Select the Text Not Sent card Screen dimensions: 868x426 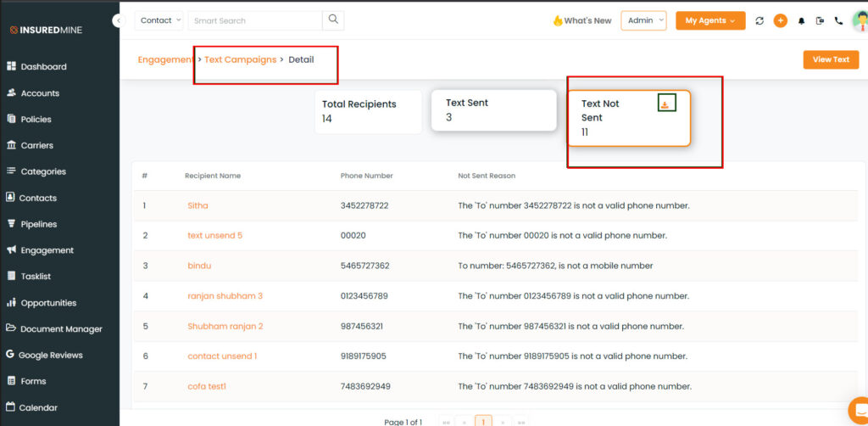click(x=629, y=118)
